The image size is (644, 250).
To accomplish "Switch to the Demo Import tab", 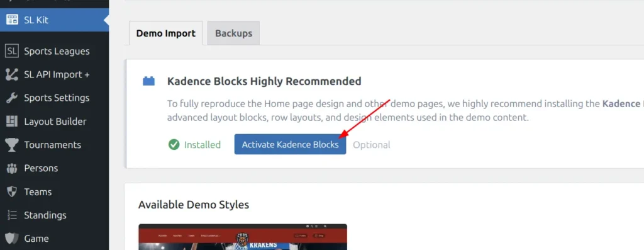I will tap(166, 33).
